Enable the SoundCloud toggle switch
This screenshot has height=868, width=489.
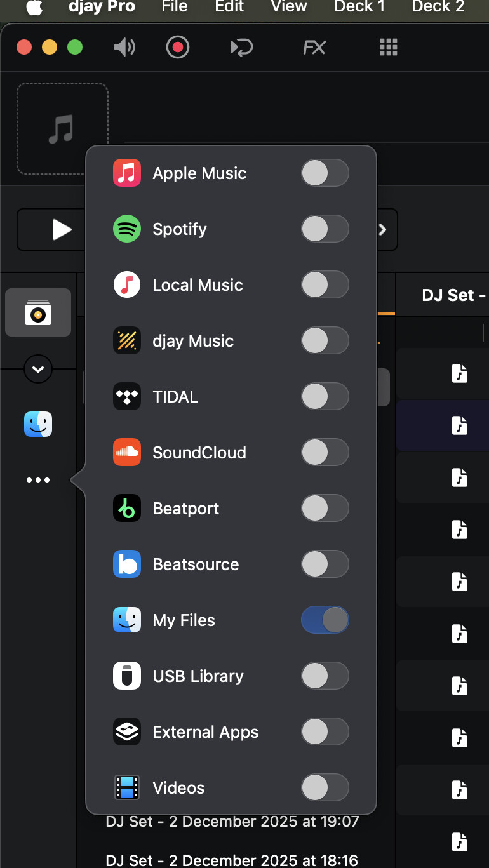point(325,452)
